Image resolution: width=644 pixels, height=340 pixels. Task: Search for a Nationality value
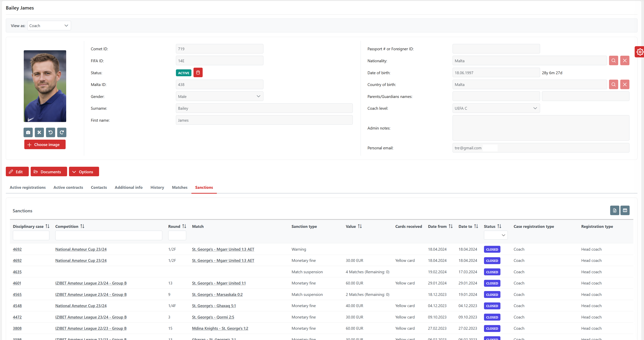(x=613, y=61)
